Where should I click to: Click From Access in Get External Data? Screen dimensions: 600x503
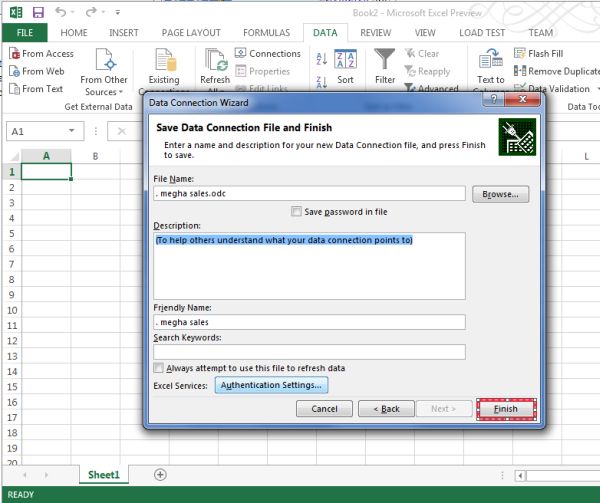click(41, 54)
